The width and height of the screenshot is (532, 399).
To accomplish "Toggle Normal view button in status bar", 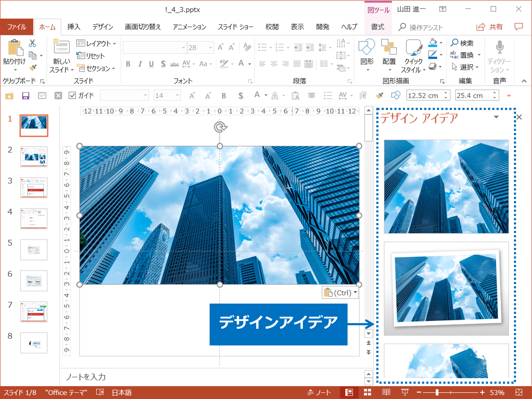I will pos(349,392).
